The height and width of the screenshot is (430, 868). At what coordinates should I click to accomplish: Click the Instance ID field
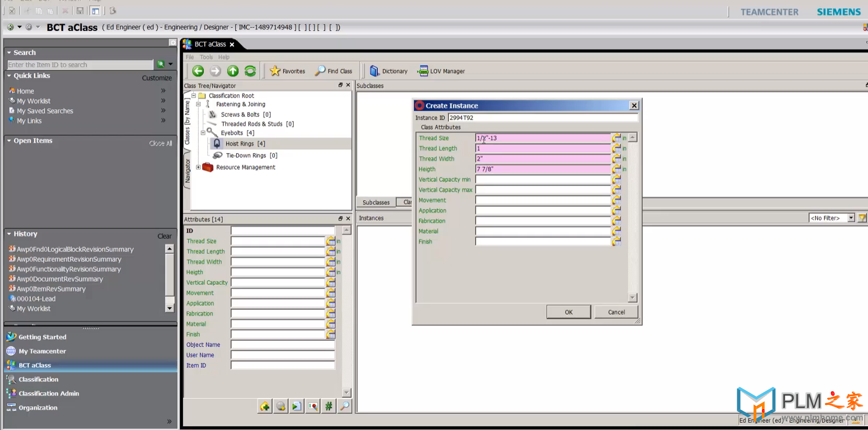tap(543, 118)
